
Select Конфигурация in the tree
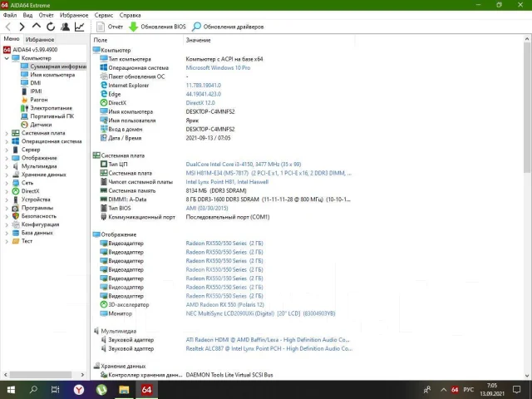(x=36, y=224)
